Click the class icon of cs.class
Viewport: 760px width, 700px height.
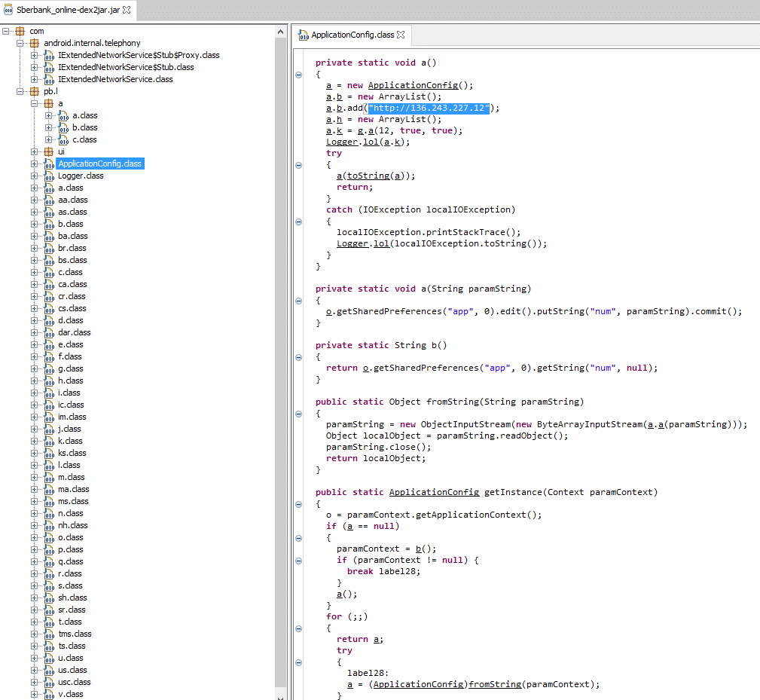(x=48, y=309)
